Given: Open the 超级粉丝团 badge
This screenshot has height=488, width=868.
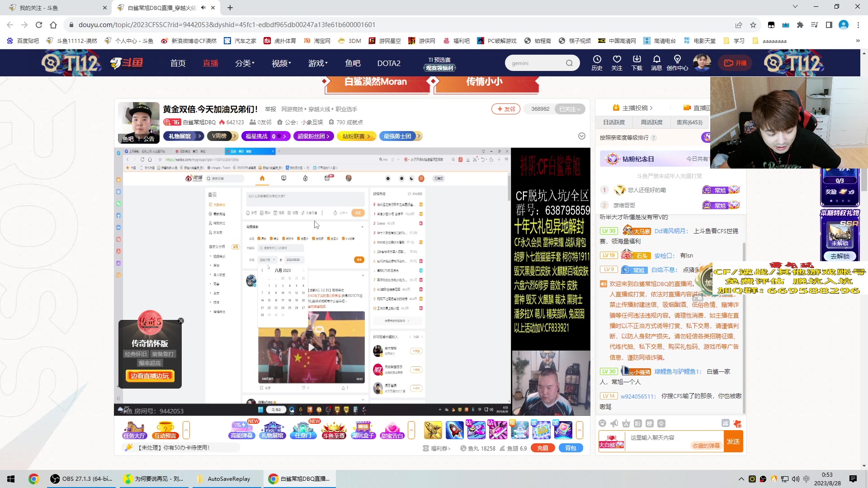Looking at the screenshot, I should point(314,136).
